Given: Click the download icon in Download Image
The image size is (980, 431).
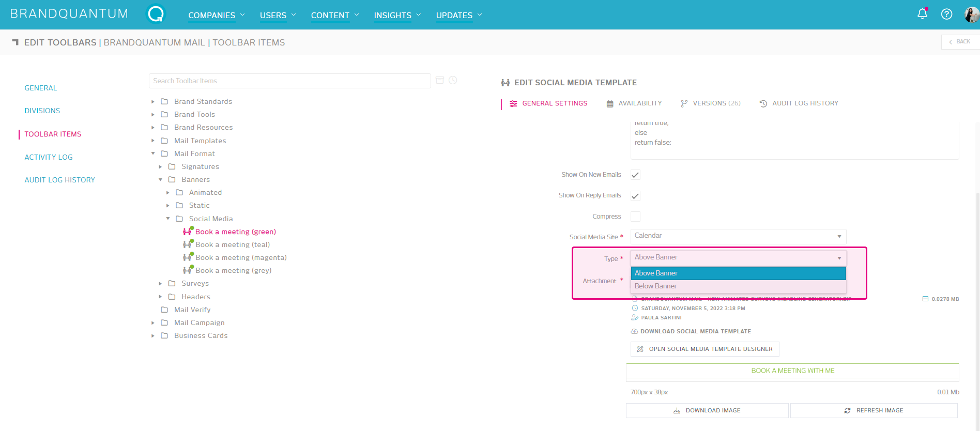Looking at the screenshot, I should coord(677,411).
